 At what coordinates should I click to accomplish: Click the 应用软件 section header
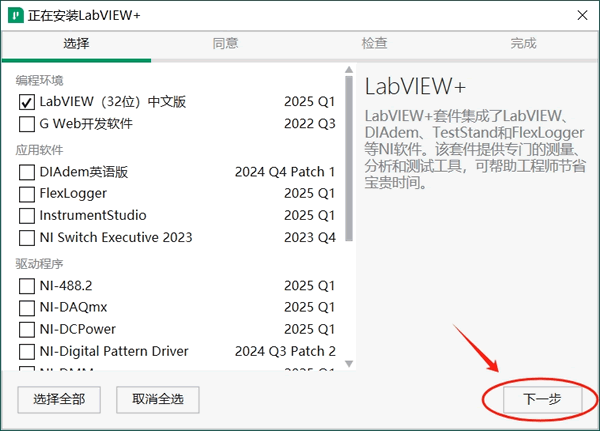pos(39,150)
